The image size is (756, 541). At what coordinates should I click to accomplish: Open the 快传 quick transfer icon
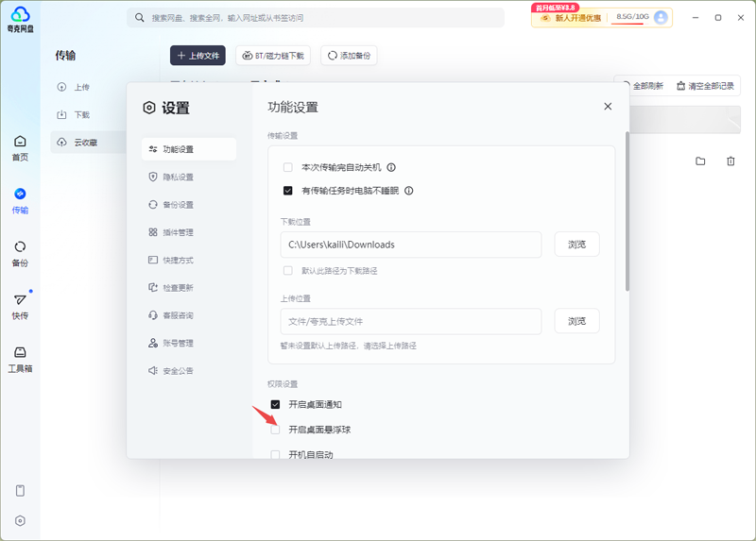(x=20, y=305)
